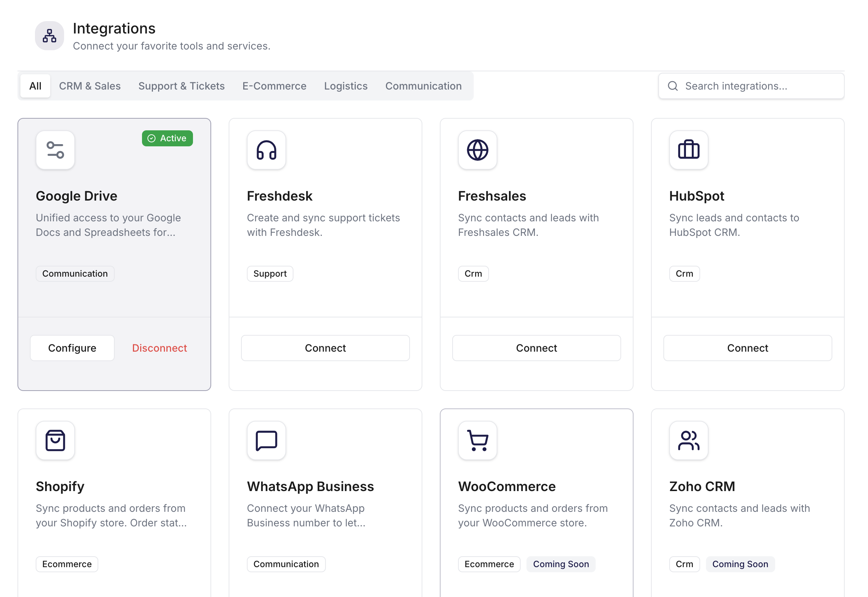This screenshot has width=868, height=597.
Task: Click the magnifier icon in search box
Action: tap(673, 86)
